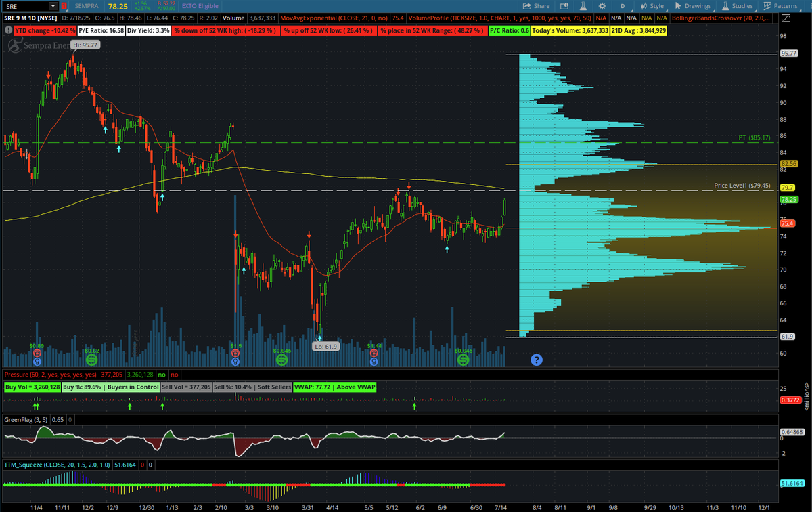Click the % down off 52 WK high label
812x512 pixels.
pyautogui.click(x=226, y=30)
